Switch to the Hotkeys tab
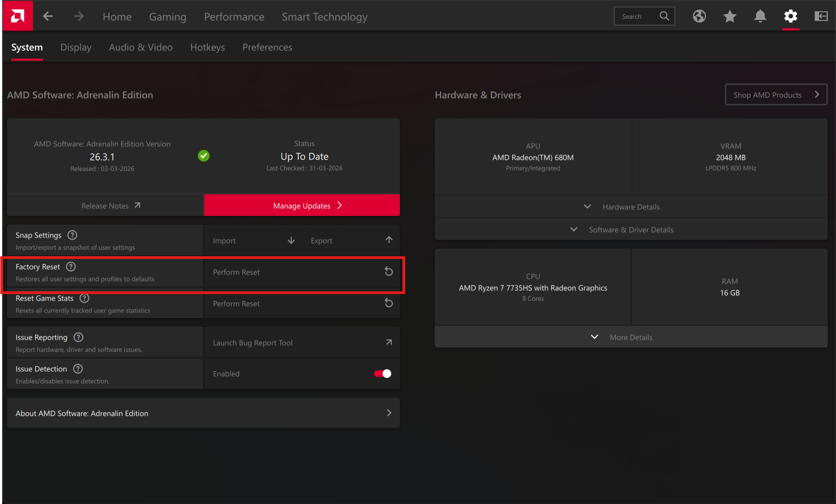836x504 pixels. click(x=208, y=47)
